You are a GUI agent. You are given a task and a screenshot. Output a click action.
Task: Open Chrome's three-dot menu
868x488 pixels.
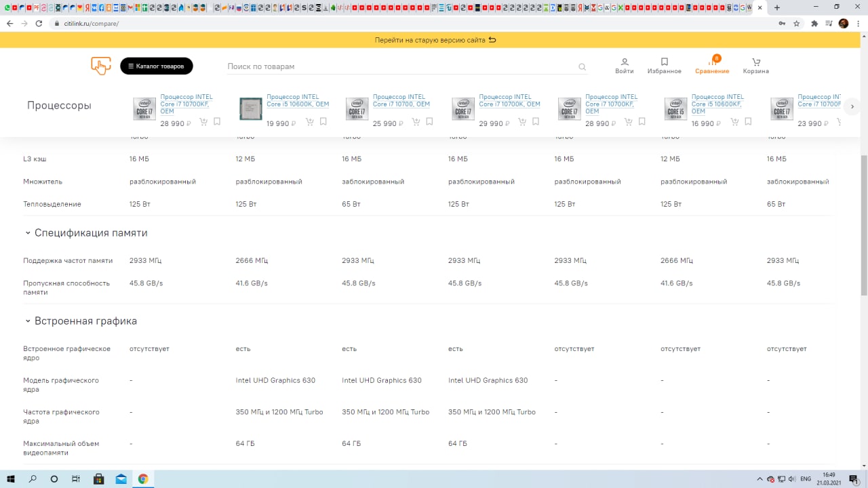pyautogui.click(x=859, y=23)
